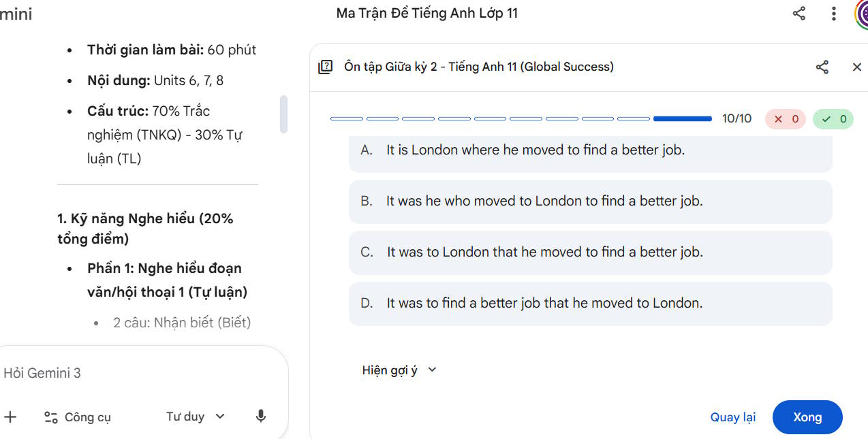Click the Hỏi Gemini 3 input field
868x439 pixels.
pos(136,373)
